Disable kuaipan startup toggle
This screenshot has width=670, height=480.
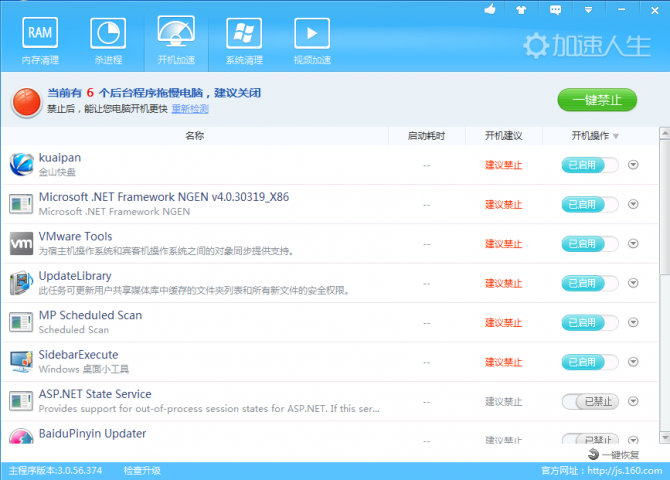tap(589, 165)
